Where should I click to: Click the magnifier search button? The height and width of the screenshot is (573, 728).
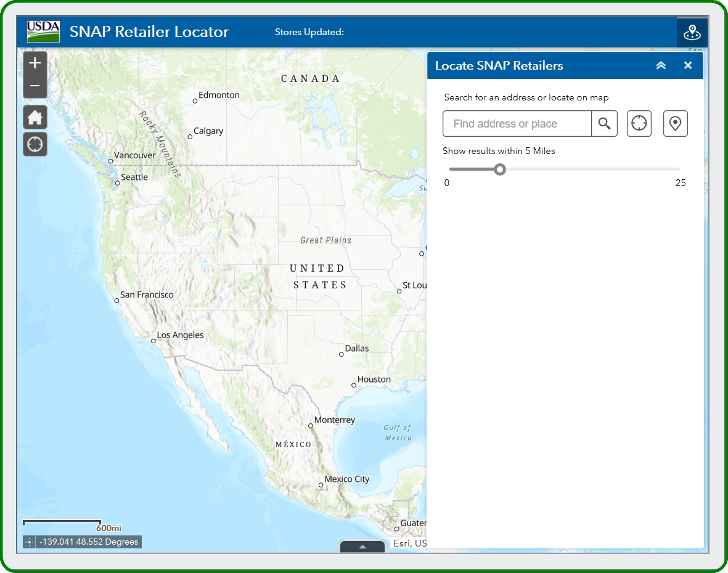604,124
